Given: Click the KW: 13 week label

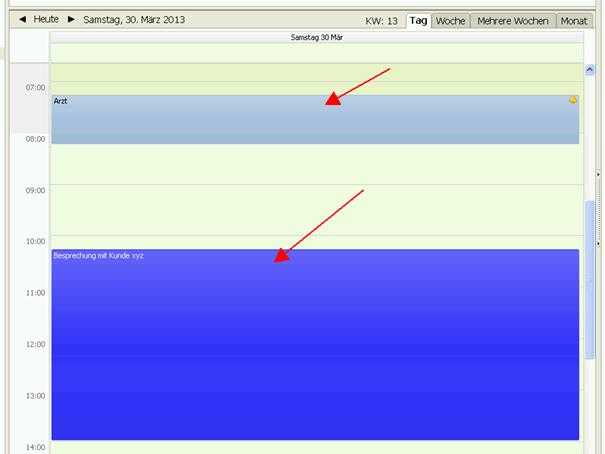Looking at the screenshot, I should (x=381, y=21).
